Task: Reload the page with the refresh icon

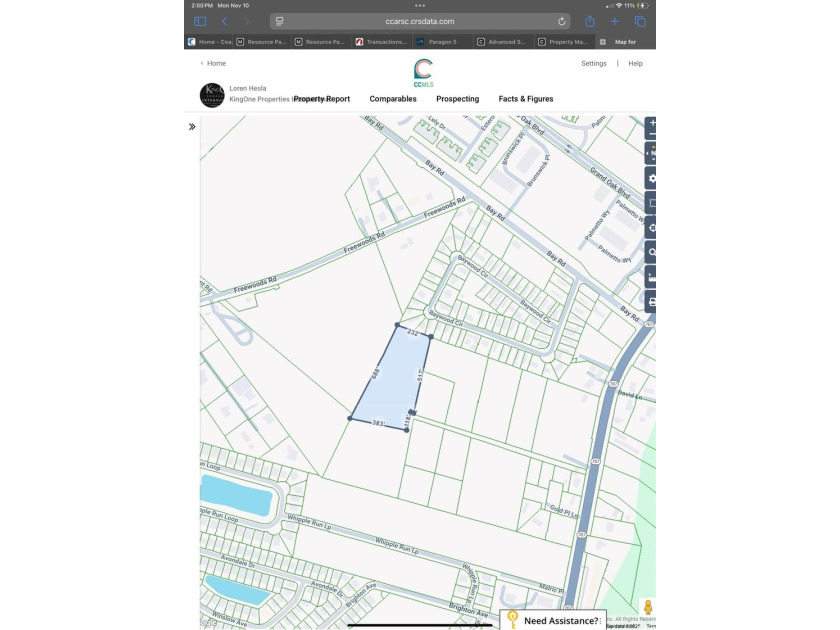Action: pos(561,21)
